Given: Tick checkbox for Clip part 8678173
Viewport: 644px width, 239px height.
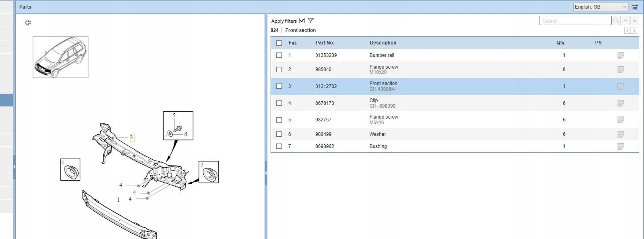Looking at the screenshot, I should tap(279, 103).
